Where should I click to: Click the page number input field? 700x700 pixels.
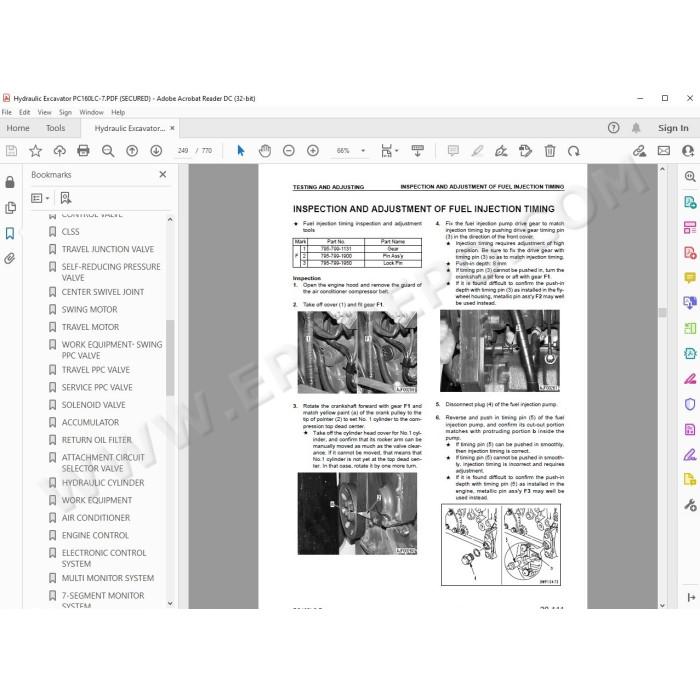point(183,151)
